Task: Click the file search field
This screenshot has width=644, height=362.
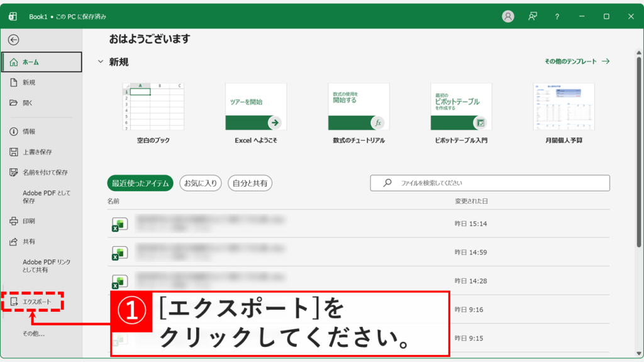Action: 490,183
